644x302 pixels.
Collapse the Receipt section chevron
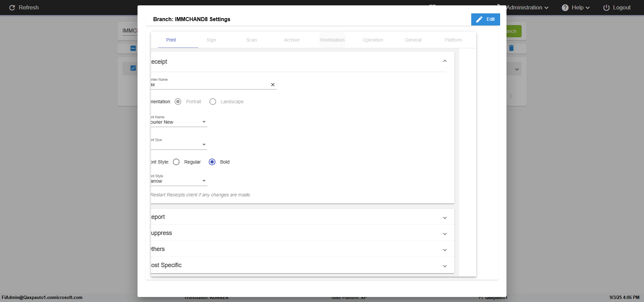pos(445,61)
